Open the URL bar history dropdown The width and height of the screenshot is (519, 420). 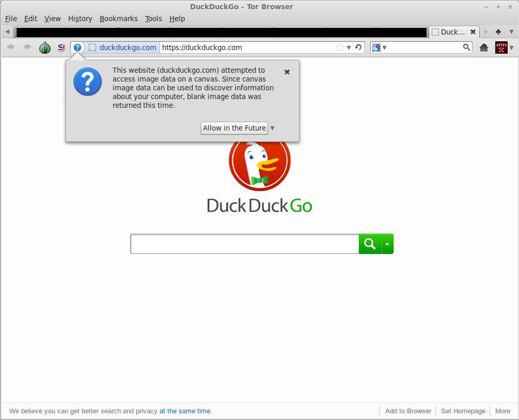click(349, 47)
